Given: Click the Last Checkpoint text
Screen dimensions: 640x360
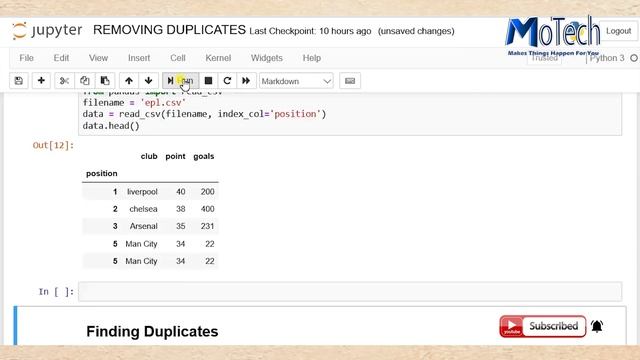Looking at the screenshot, I should 310,31.
